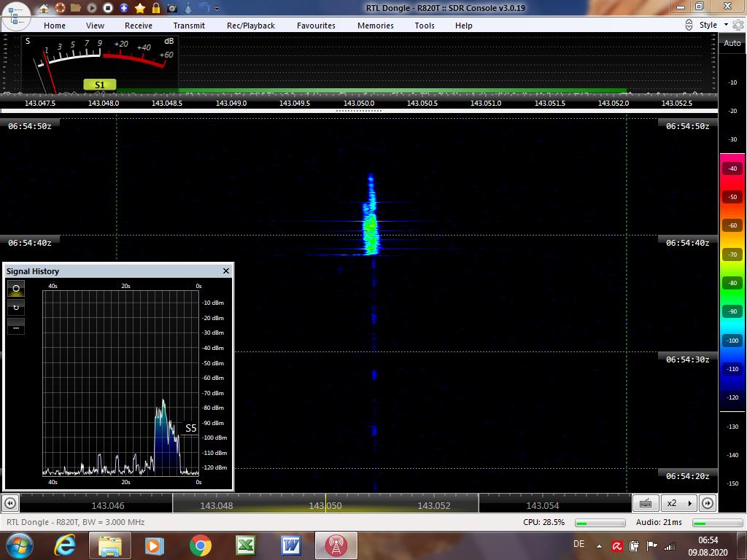
Task: Click the -110 blue colour scale marker
Action: point(732,368)
